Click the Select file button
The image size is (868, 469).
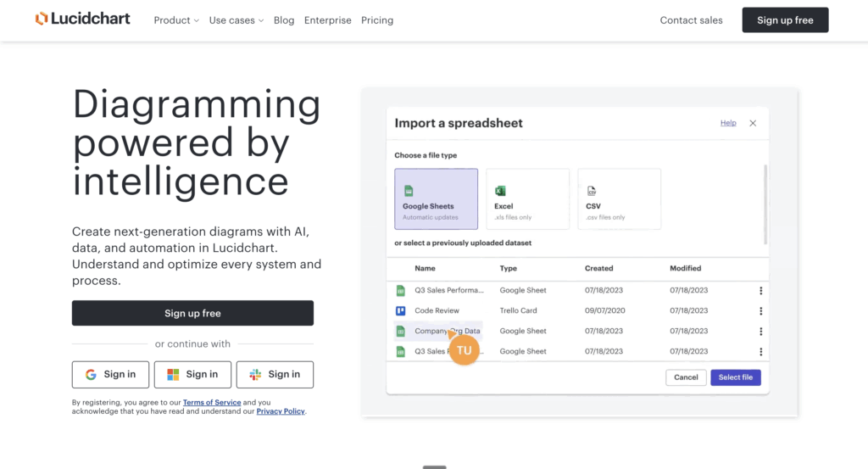pyautogui.click(x=736, y=377)
